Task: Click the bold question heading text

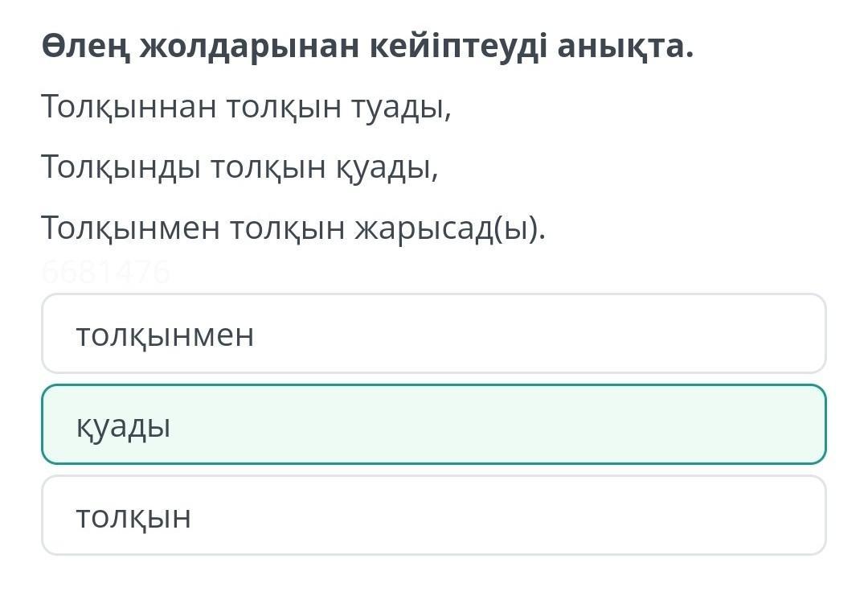Action: (x=367, y=47)
